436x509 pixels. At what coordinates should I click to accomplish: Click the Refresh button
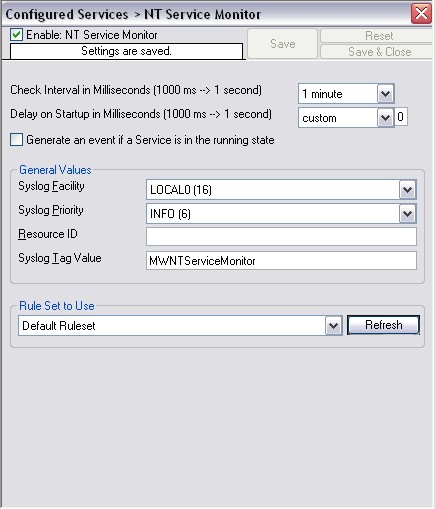pyautogui.click(x=383, y=325)
